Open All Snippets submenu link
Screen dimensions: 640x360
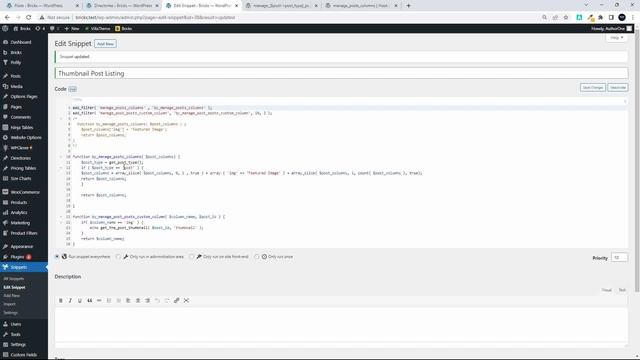[13, 279]
